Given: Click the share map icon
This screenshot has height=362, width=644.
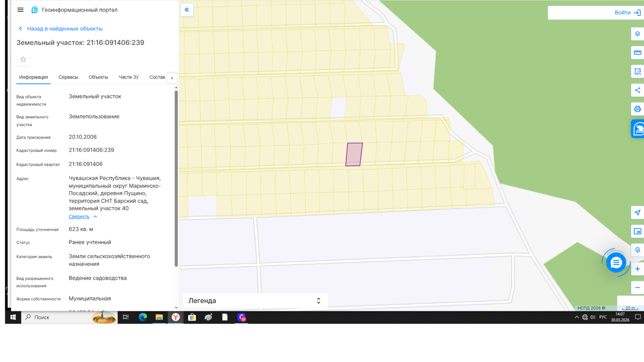Looking at the screenshot, I should (x=637, y=90).
